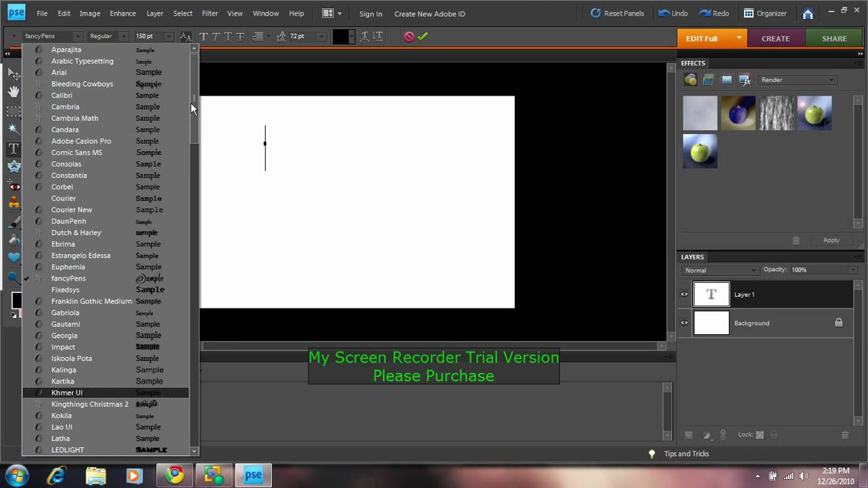The height and width of the screenshot is (488, 868).
Task: Click Create New Adobe ID link
Action: tap(430, 14)
